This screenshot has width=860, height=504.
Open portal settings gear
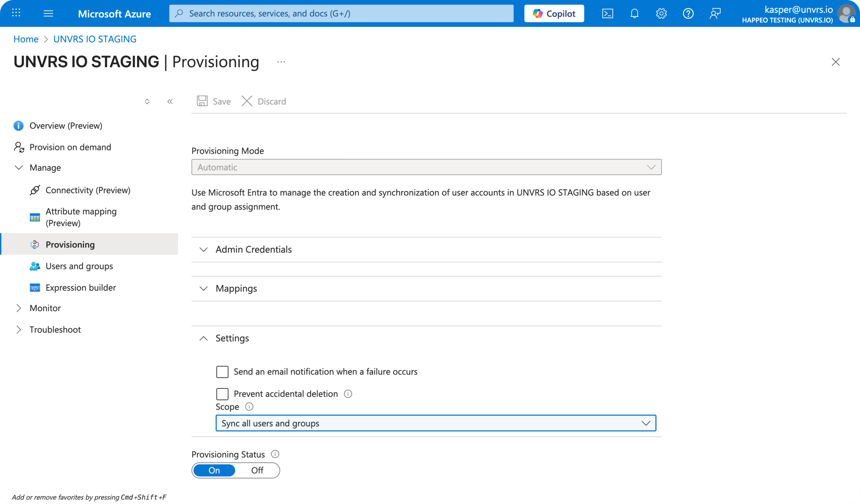pos(661,13)
